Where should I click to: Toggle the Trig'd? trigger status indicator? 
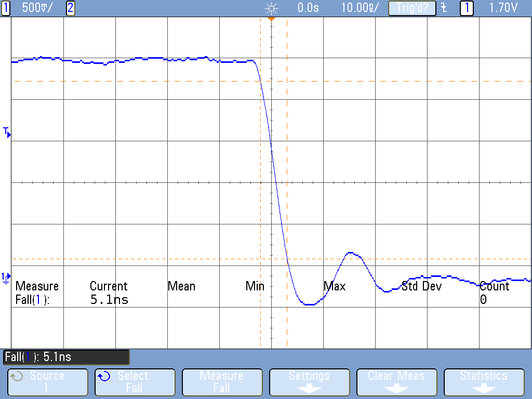[x=412, y=8]
